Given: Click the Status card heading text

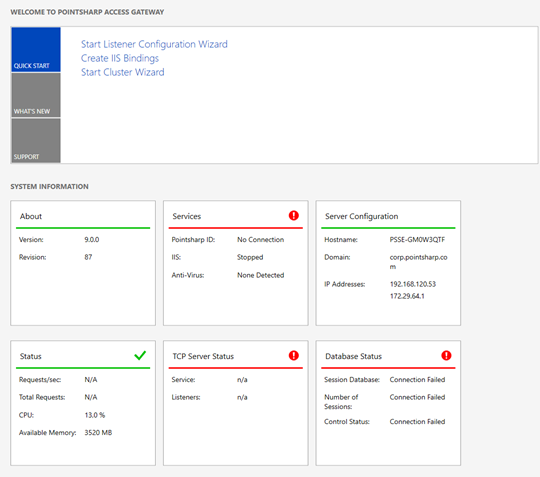Looking at the screenshot, I should coord(31,356).
